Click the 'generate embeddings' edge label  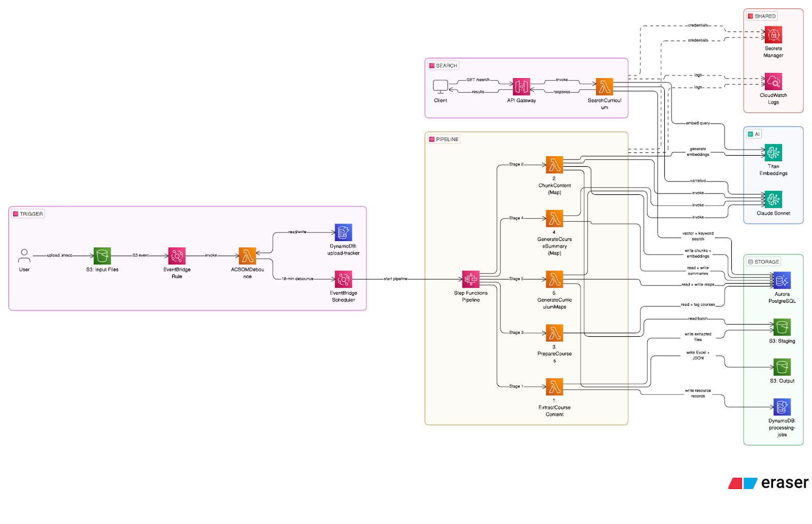click(x=698, y=152)
